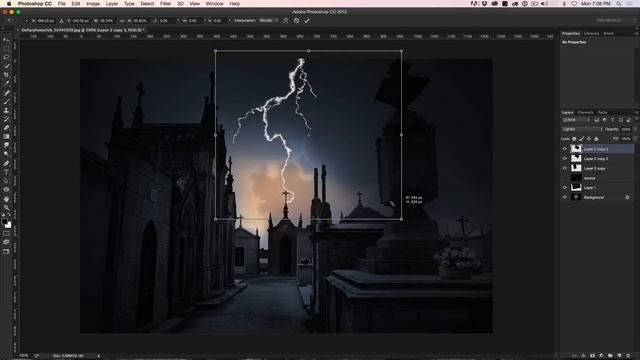Select the Smudge tool

coord(6,145)
